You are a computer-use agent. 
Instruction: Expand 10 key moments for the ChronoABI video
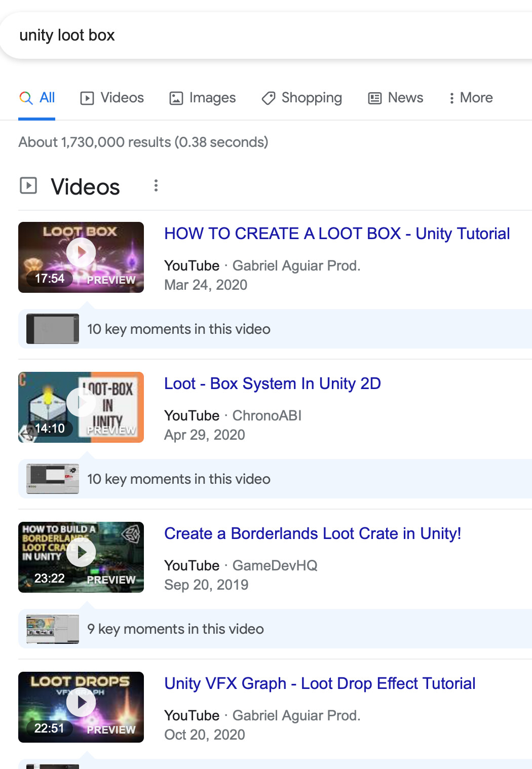tap(178, 479)
